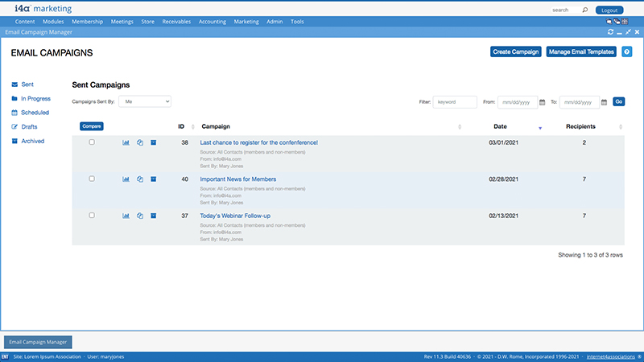Screen dimensions: 644x362
Task: Open 'Today's Webinar Follow-up' campaign link
Action: (235, 216)
